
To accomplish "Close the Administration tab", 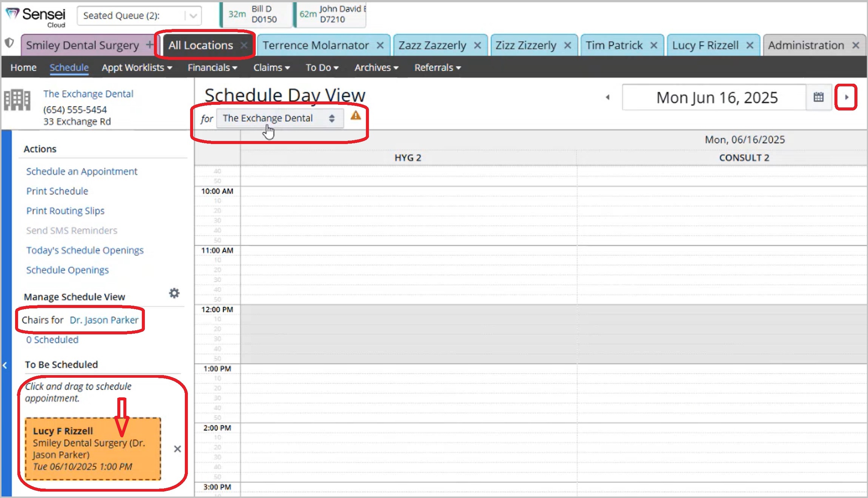I will coord(856,45).
